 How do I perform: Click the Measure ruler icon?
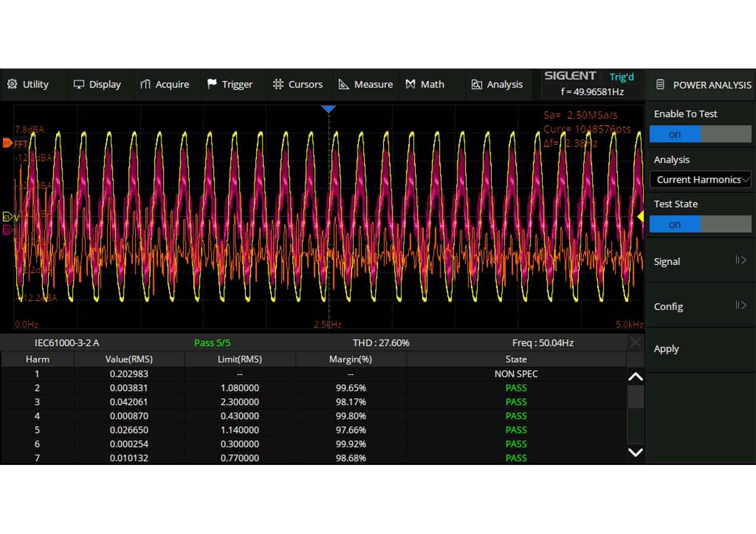(344, 84)
